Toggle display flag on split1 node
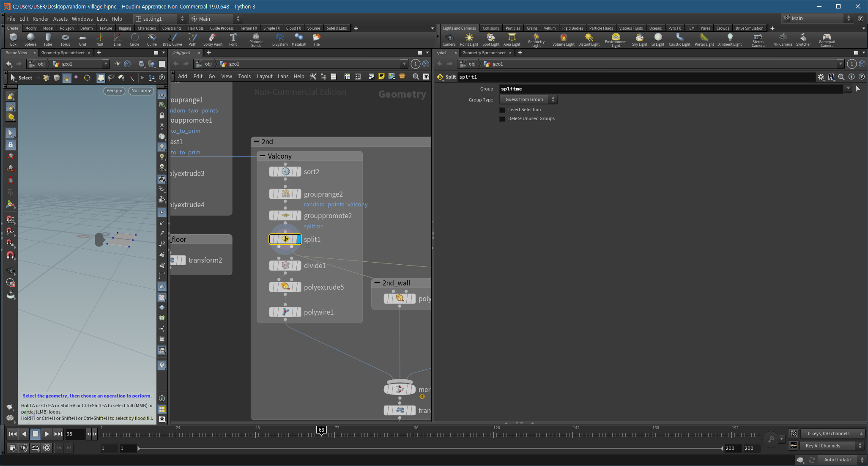 299,239
